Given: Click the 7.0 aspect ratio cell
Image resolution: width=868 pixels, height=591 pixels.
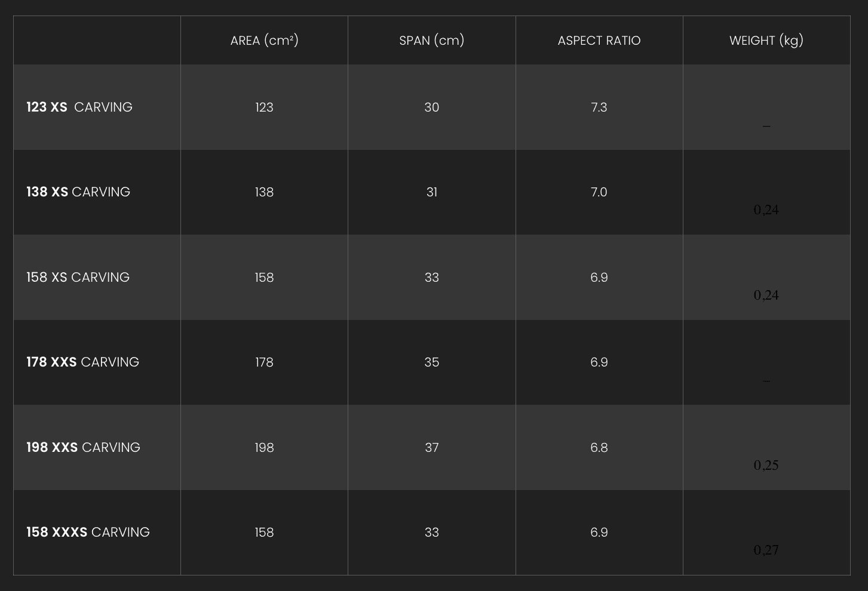Looking at the screenshot, I should click(599, 192).
